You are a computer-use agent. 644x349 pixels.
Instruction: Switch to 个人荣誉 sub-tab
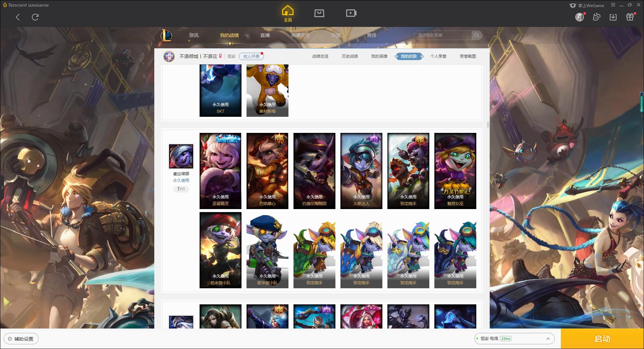click(438, 56)
